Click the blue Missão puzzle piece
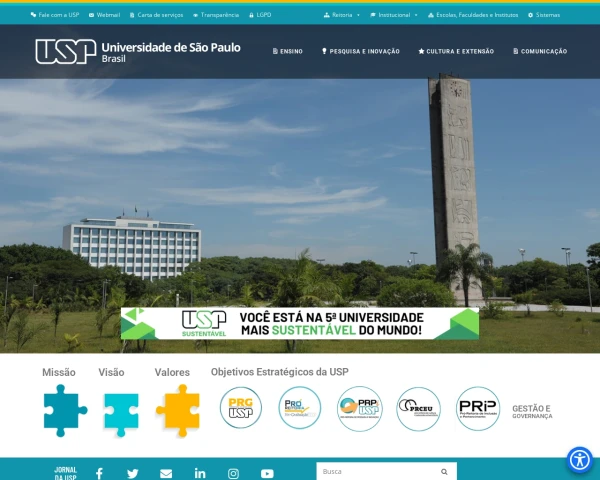The height and width of the screenshot is (480, 600). pyautogui.click(x=65, y=411)
